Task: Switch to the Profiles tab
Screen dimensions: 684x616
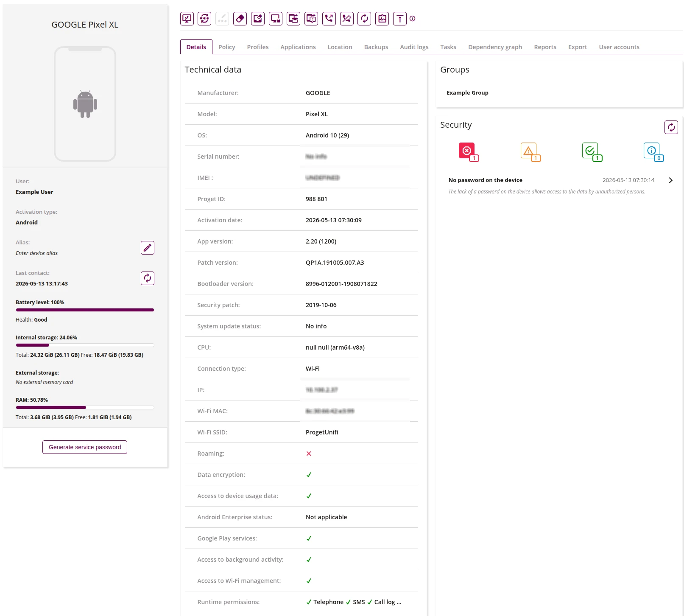Action: pyautogui.click(x=258, y=47)
